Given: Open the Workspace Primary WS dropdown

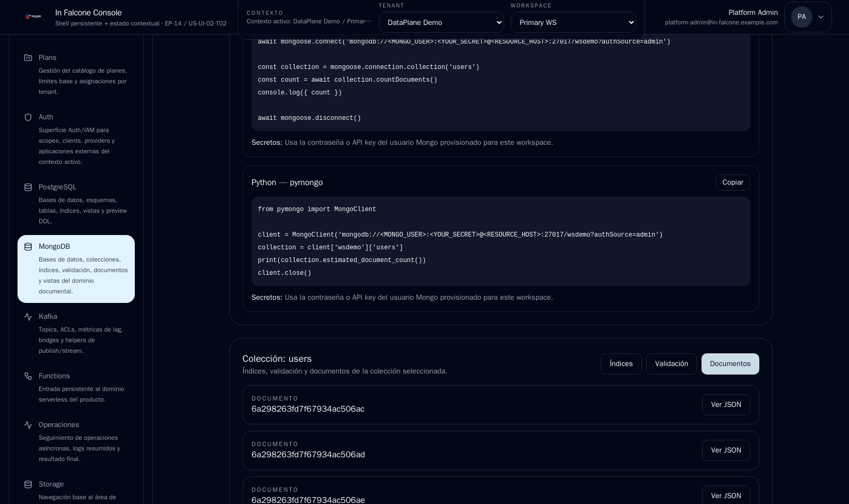Looking at the screenshot, I should [x=573, y=22].
